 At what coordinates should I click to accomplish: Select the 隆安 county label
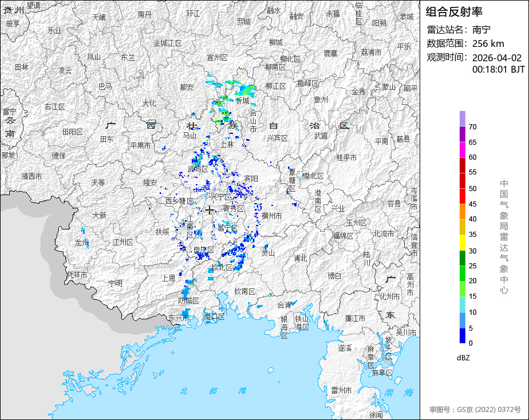(x=150, y=183)
